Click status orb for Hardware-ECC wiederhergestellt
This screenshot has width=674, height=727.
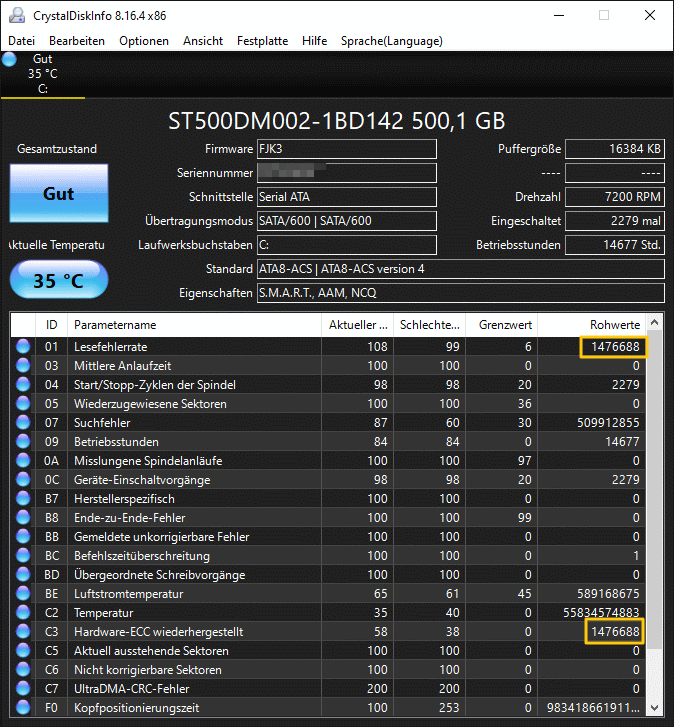pos(23,631)
